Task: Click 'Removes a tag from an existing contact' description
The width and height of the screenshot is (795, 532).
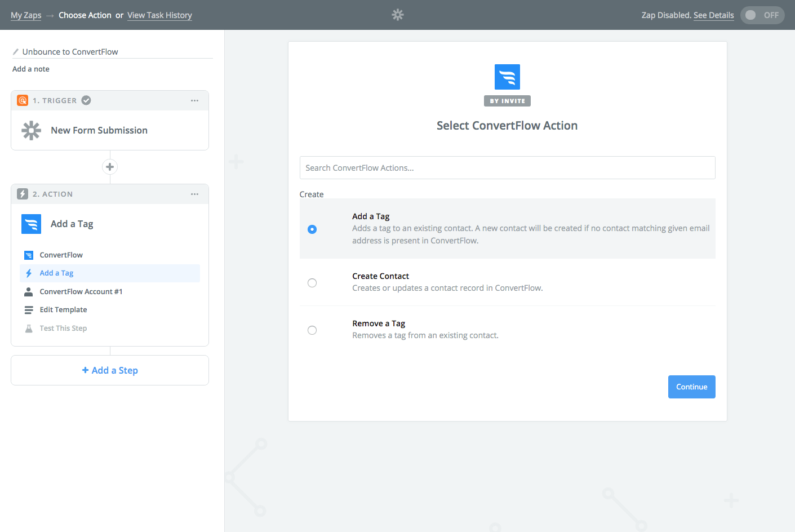Action: coord(425,335)
